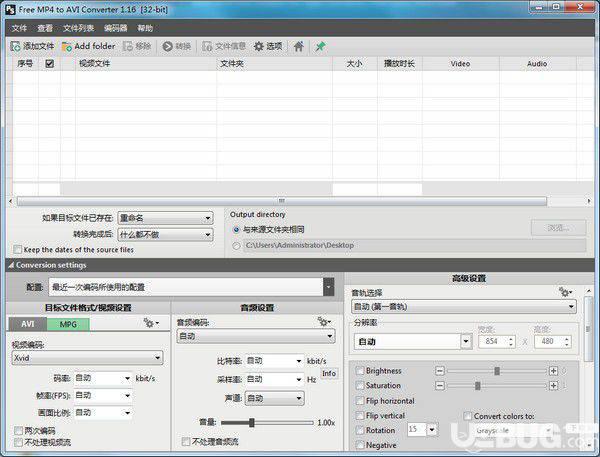Toggle the select-all checkbox in list header

point(49,64)
